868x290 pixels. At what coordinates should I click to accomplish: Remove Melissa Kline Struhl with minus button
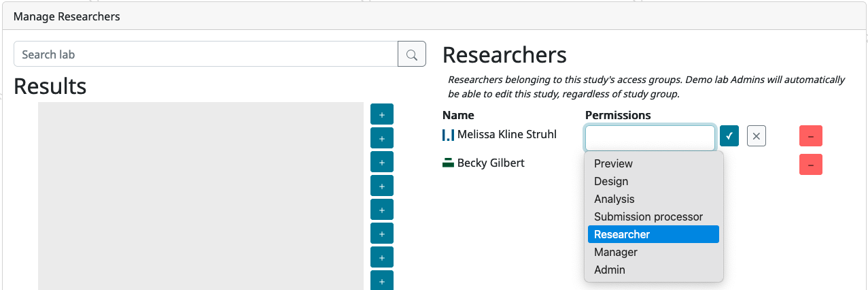811,136
